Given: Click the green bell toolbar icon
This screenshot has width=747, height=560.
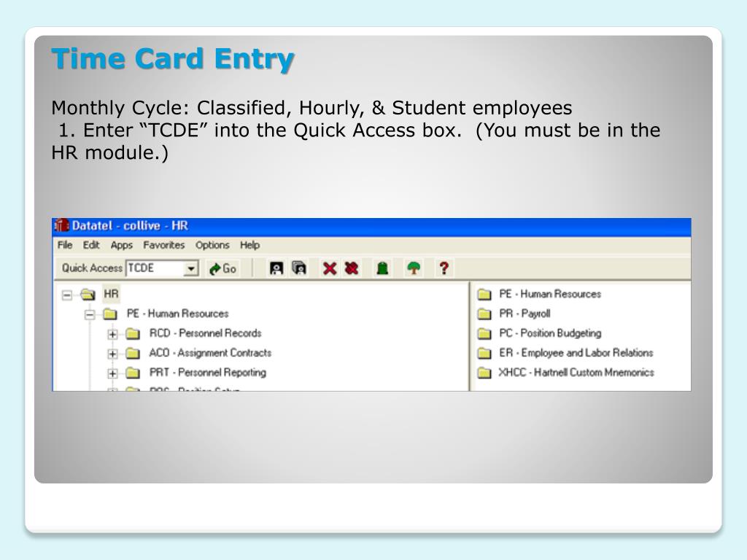Looking at the screenshot, I should 382,268.
